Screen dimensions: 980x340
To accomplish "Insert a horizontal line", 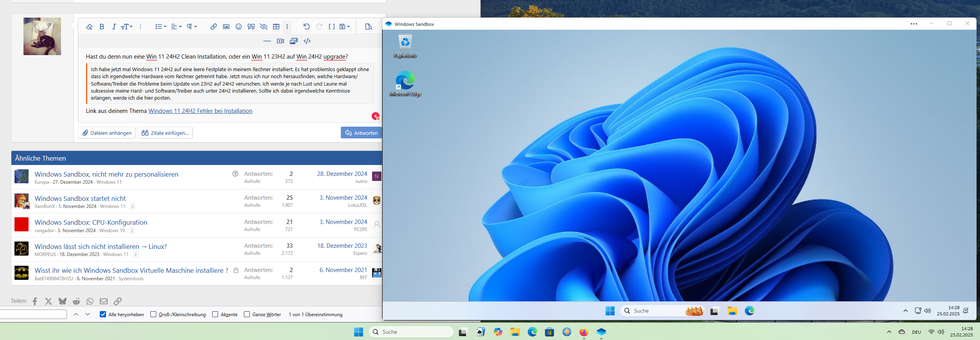I will [x=267, y=41].
